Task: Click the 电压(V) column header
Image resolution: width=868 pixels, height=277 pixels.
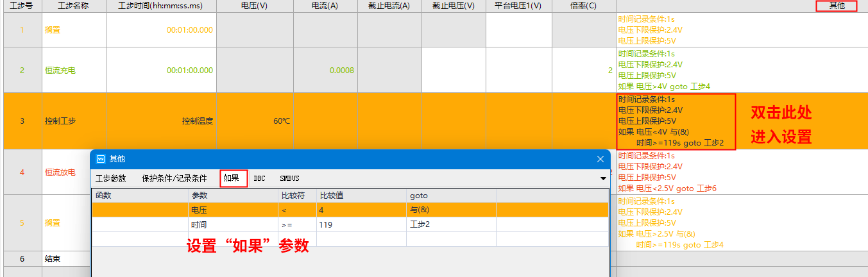Action: pos(255,6)
